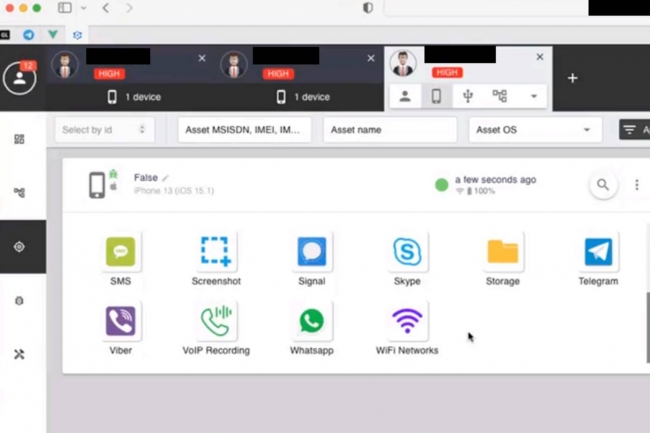
Task: Open the Signal messages module
Action: click(x=312, y=252)
